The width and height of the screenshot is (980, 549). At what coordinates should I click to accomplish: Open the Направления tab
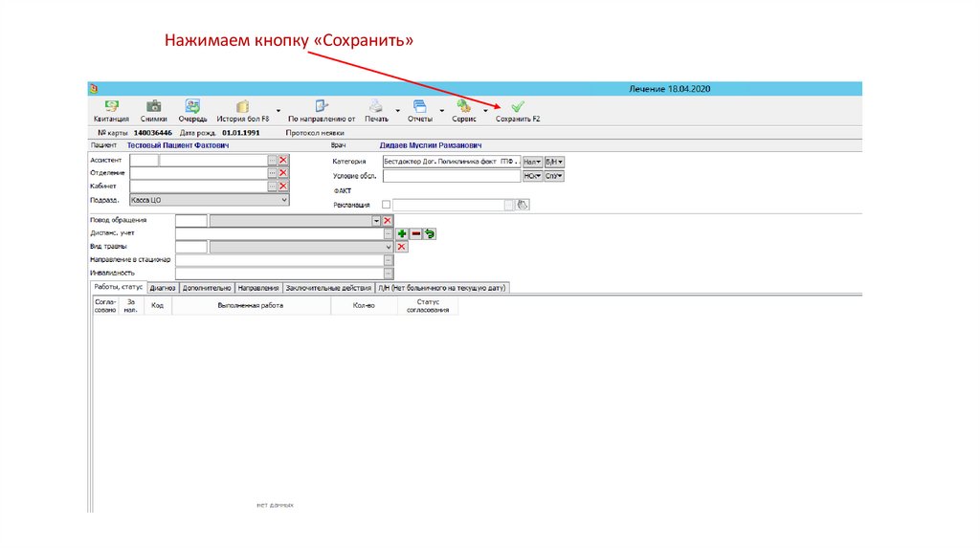[258, 288]
